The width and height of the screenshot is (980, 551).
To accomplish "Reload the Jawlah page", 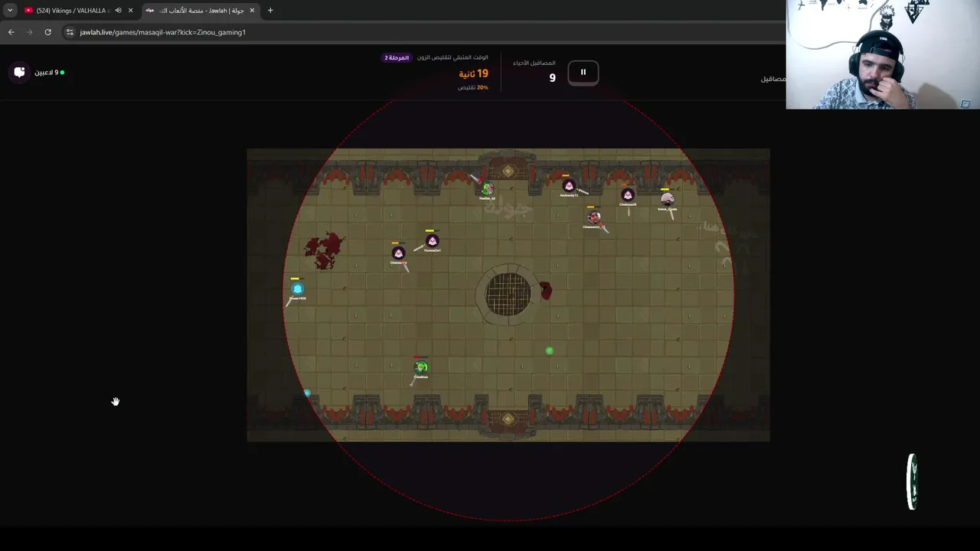I will point(47,32).
